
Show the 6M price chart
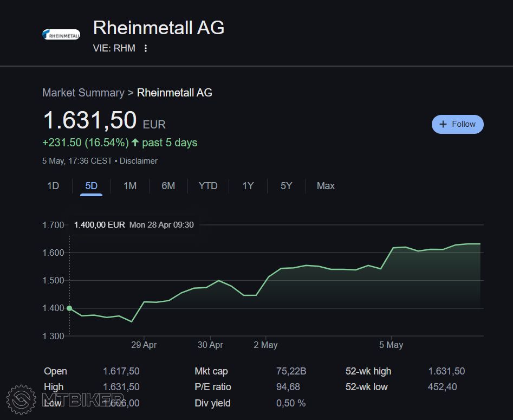click(168, 186)
